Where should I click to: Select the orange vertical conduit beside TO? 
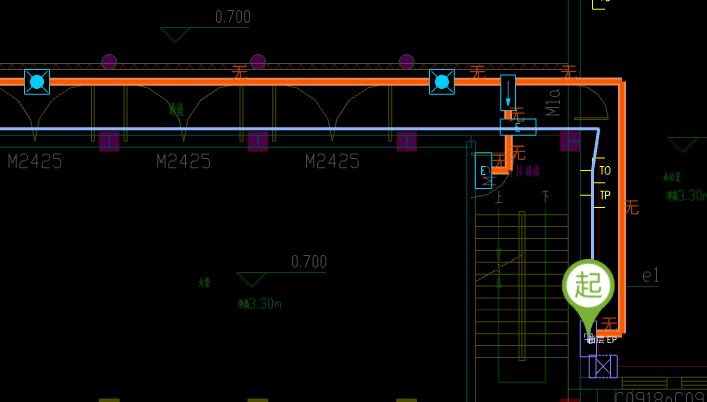[623, 207]
